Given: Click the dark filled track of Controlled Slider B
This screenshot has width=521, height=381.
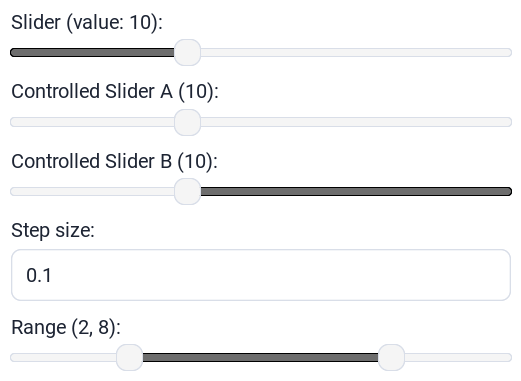Looking at the screenshot, I should click(x=356, y=191).
